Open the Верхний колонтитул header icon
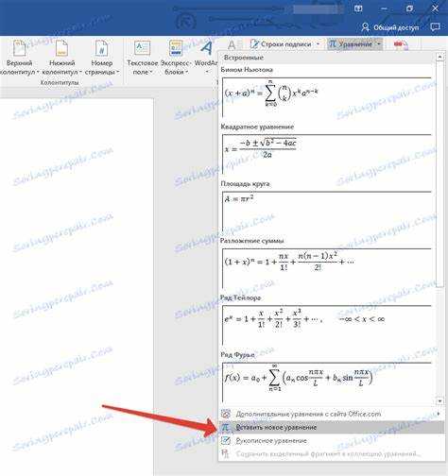Viewport: 448px width, 476px height. coord(20,49)
